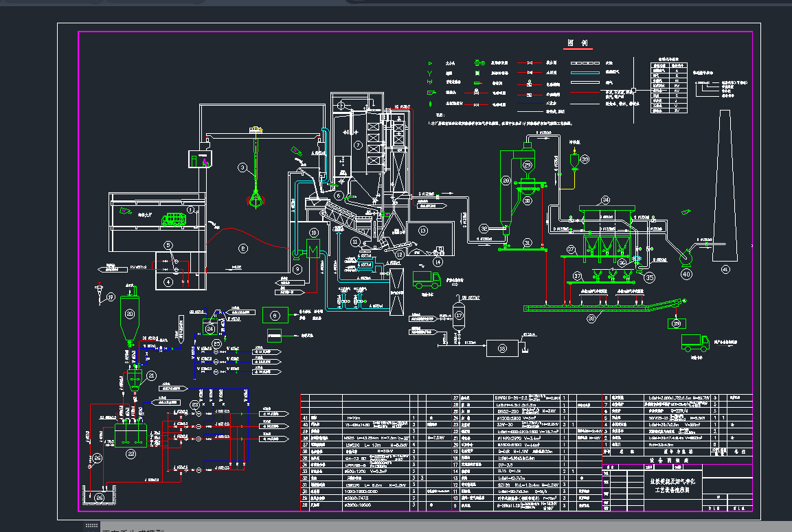Select the green storage silo marked 20

[x=130, y=318]
